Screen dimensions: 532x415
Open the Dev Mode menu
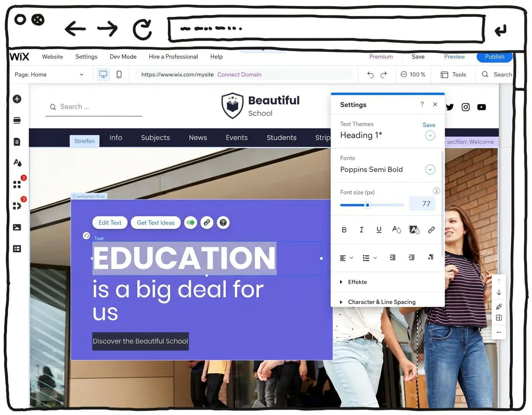point(123,56)
